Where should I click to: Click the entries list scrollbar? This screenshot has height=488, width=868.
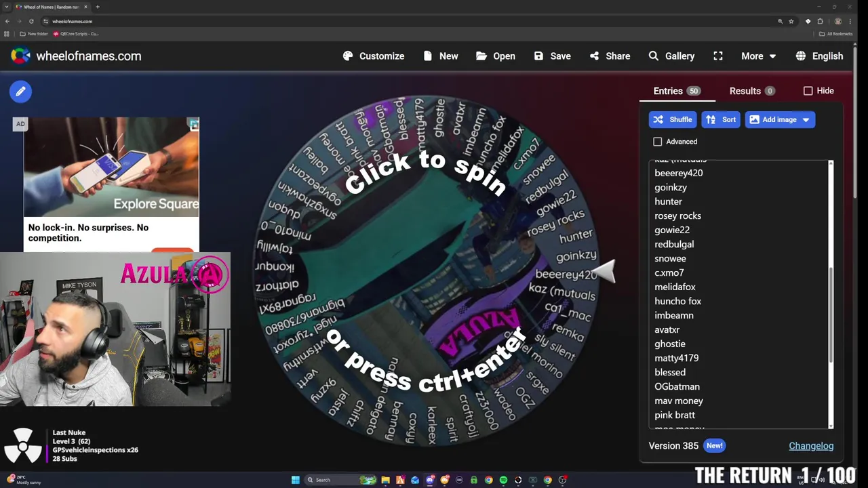click(x=831, y=314)
